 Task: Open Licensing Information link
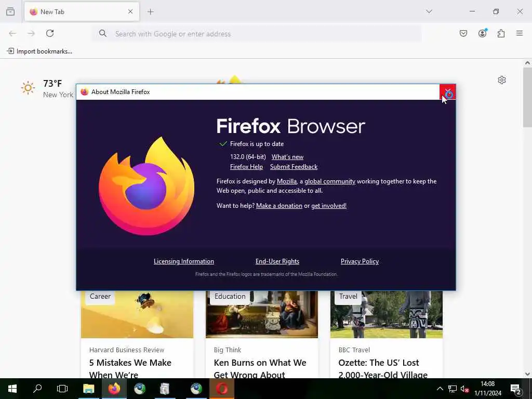click(x=183, y=261)
